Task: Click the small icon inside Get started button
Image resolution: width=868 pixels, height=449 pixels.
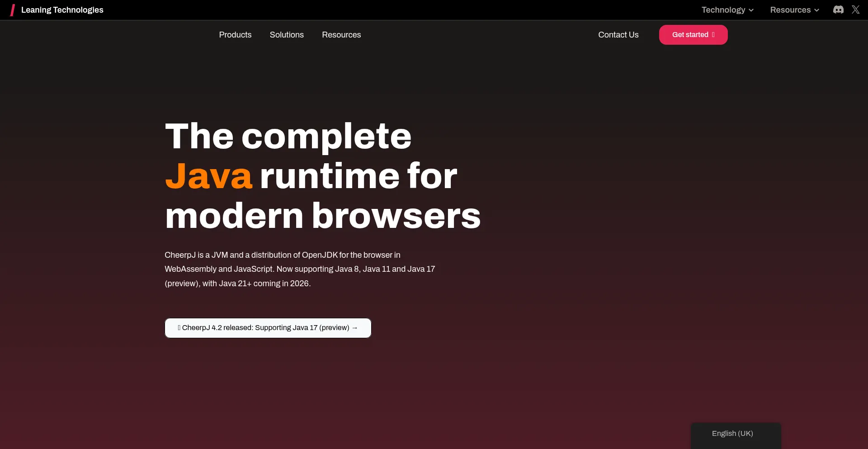Action: click(713, 35)
